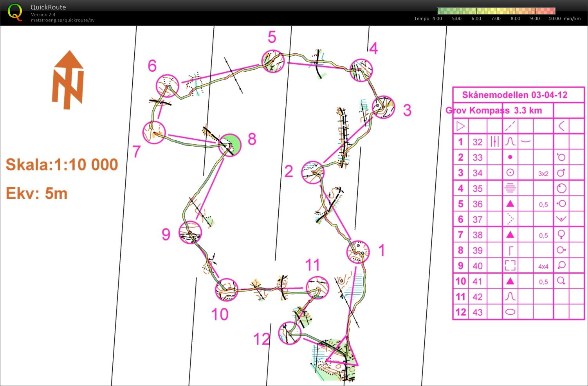Click the 0,5 height value in row 5
The width and height of the screenshot is (588, 386).
(x=543, y=205)
